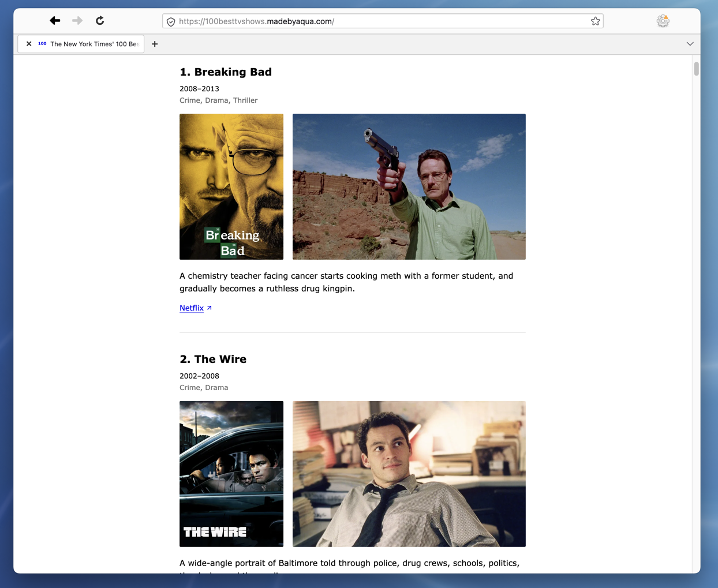This screenshot has width=718, height=588.
Task: Click the '1. Breaking Bad' heading
Action: click(226, 72)
